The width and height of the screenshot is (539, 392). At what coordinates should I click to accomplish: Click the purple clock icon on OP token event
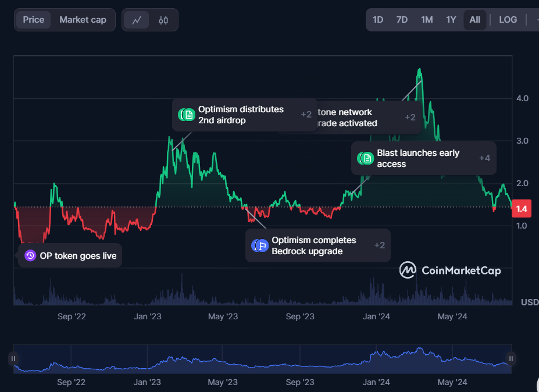(x=30, y=255)
